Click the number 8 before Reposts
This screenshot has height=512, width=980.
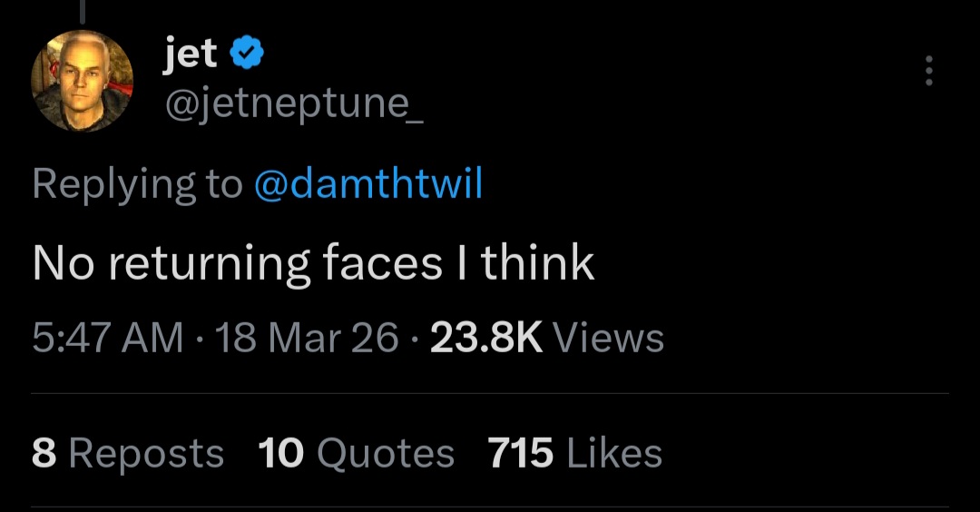[x=44, y=453]
